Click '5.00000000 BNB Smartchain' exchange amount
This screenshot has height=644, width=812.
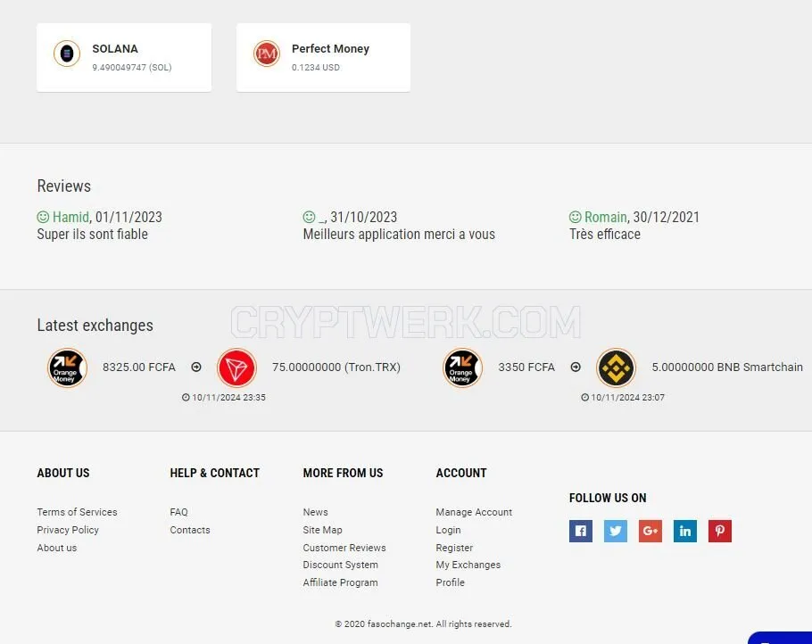(727, 367)
